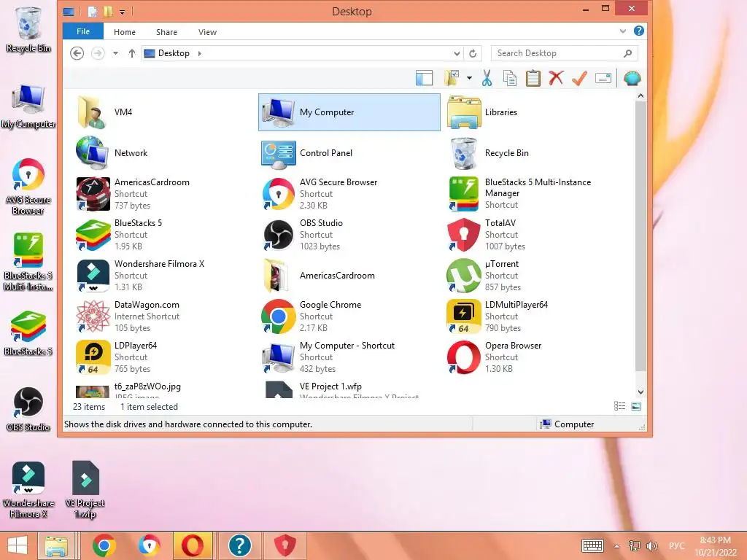Open the folder options dropdown arrow
The height and width of the screenshot is (560, 747).
(x=469, y=78)
